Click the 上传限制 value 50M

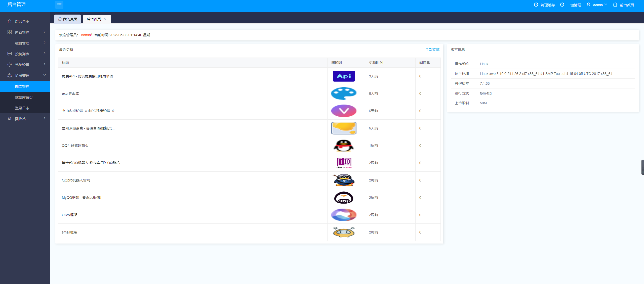click(483, 103)
